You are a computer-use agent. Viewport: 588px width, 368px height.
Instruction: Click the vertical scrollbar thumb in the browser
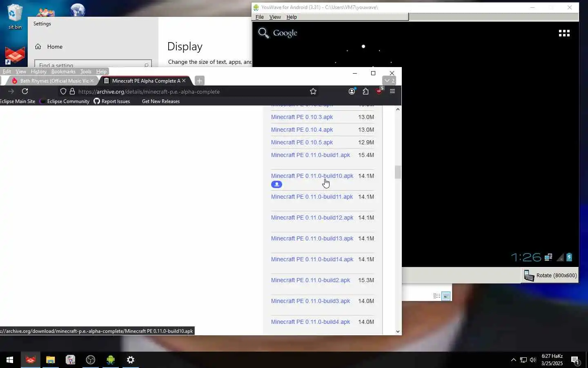pyautogui.click(x=398, y=172)
